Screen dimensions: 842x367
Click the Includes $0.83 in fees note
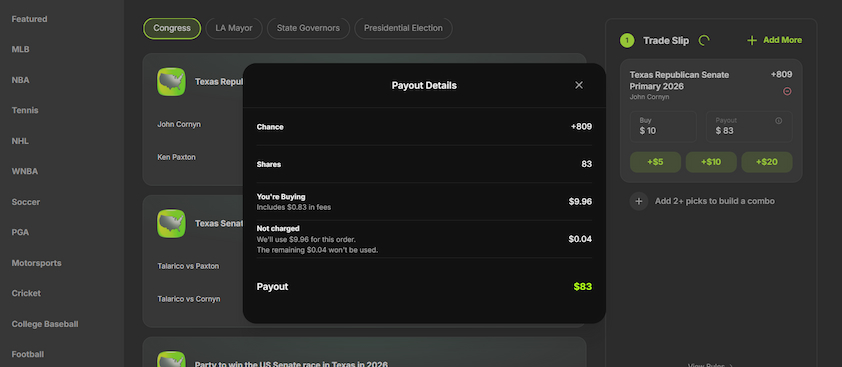click(x=294, y=207)
